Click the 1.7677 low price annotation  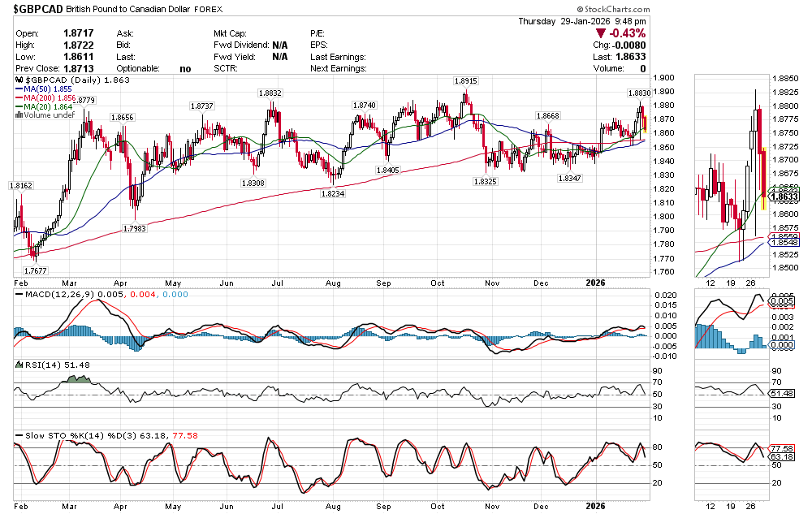point(34,270)
